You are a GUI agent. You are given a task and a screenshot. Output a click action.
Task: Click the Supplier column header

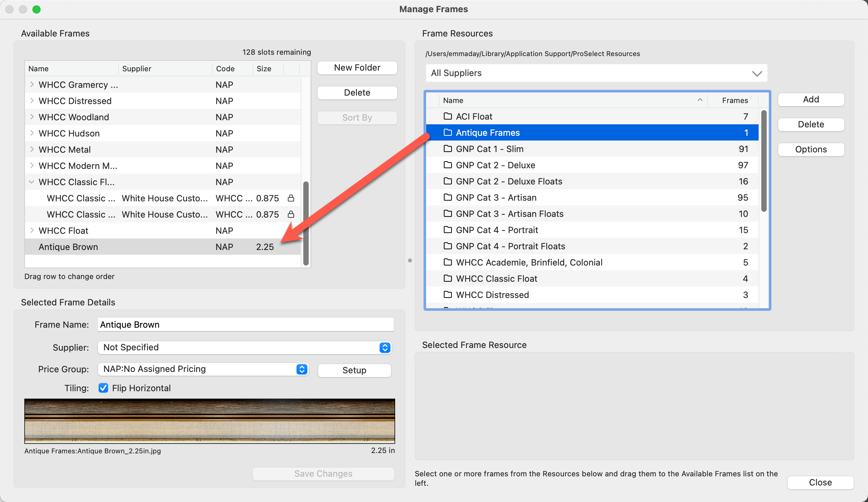[x=137, y=69]
